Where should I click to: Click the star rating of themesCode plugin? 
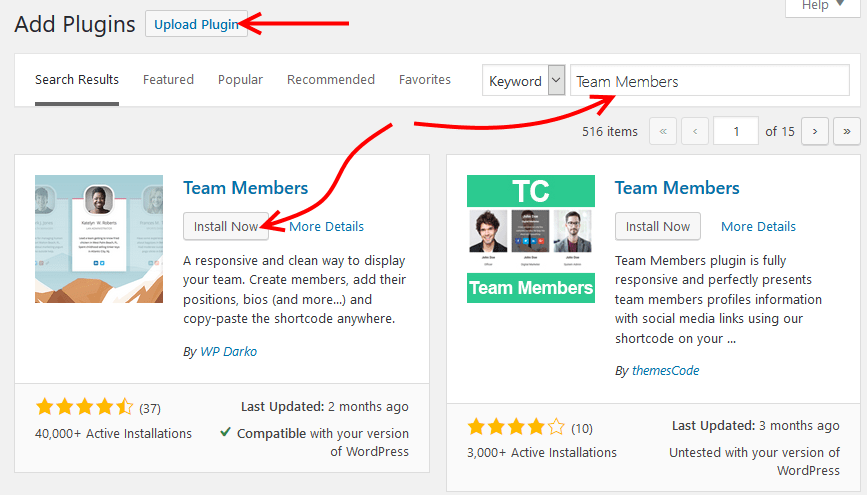click(516, 427)
